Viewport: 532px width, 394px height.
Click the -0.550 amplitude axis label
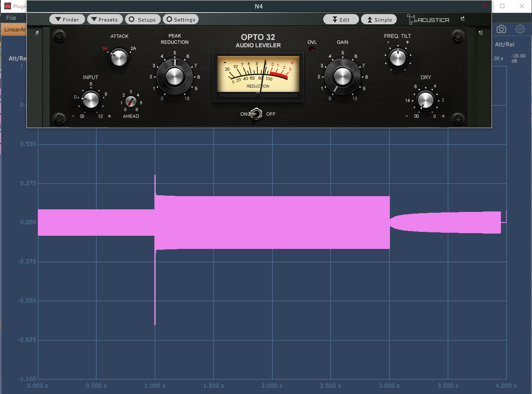pyautogui.click(x=27, y=301)
